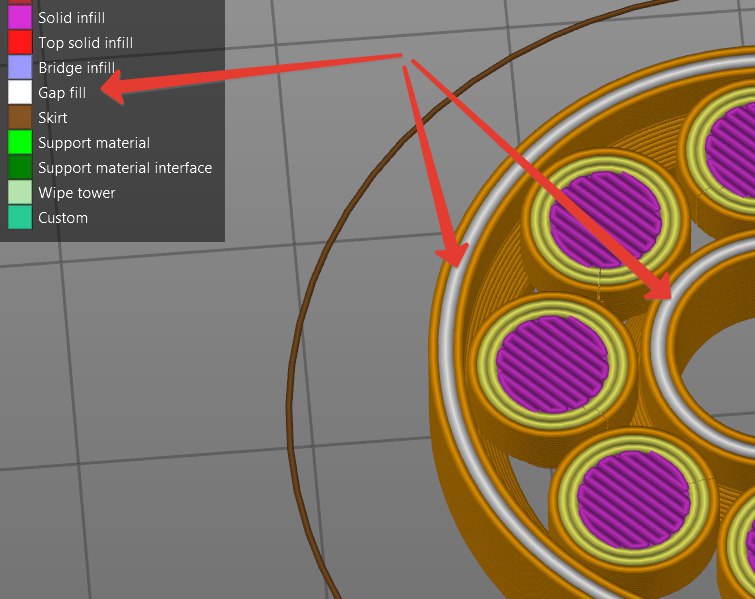Click the Custom teal color swatch
This screenshot has height=599, width=755.
(20, 218)
